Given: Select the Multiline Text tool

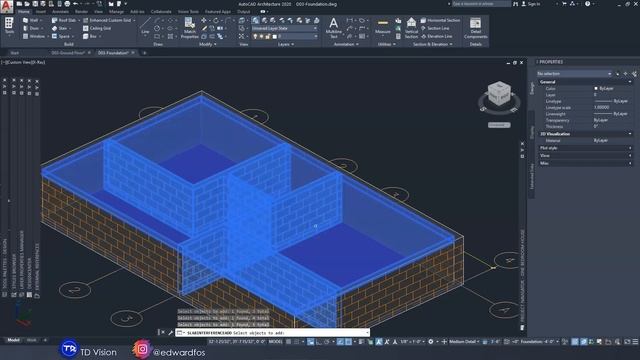Looking at the screenshot, I should pyautogui.click(x=333, y=28).
